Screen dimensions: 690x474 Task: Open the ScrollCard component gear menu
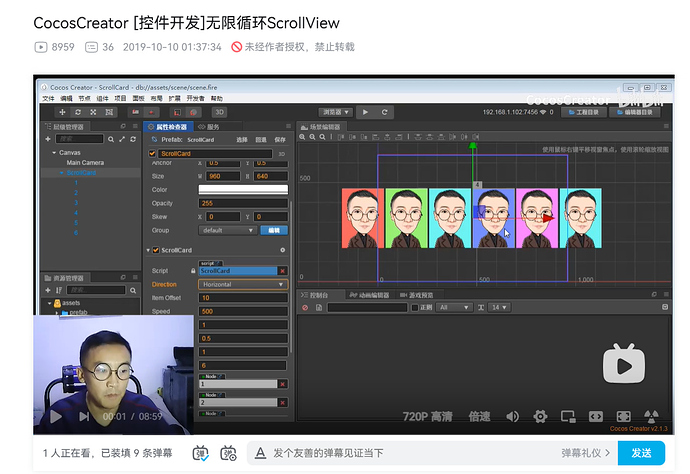[x=283, y=250]
